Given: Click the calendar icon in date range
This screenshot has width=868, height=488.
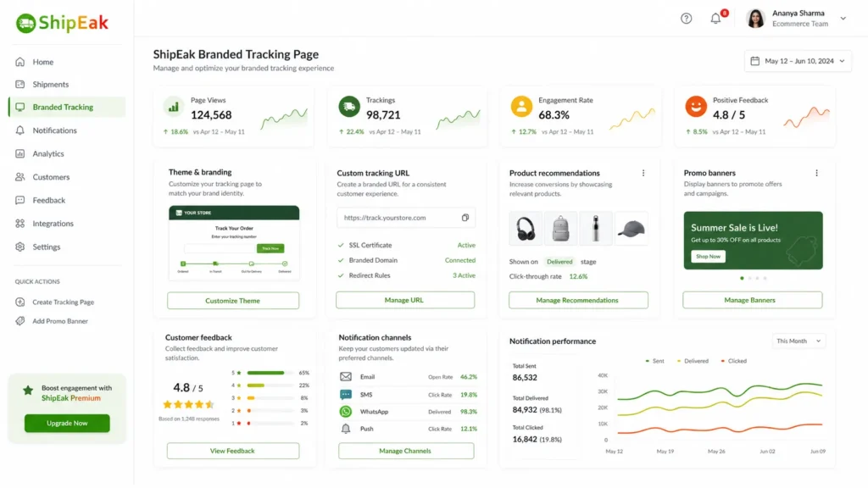Looking at the screenshot, I should coord(754,61).
